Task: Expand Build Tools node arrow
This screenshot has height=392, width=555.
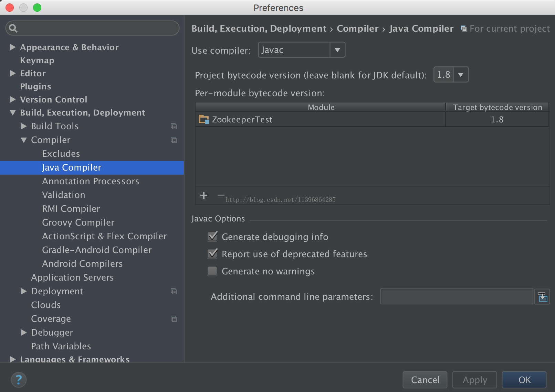Action: [x=24, y=126]
